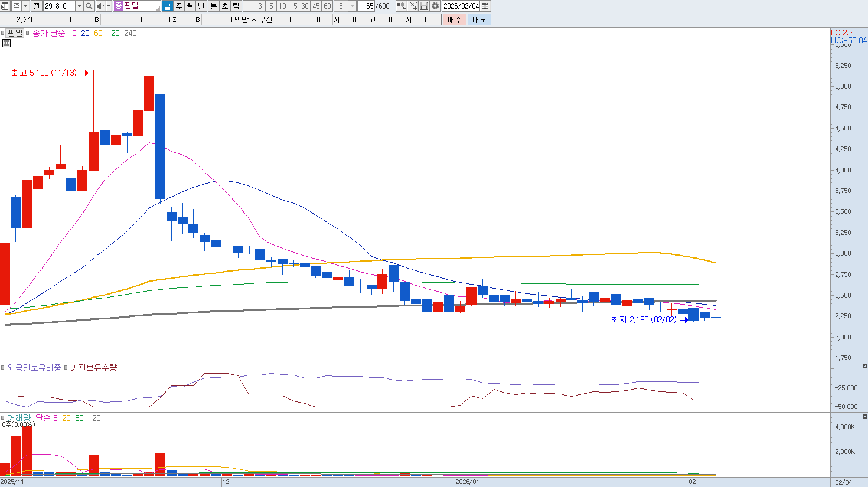Switch to yearly (년) chart period
868x487 pixels.
pyautogui.click(x=201, y=6)
